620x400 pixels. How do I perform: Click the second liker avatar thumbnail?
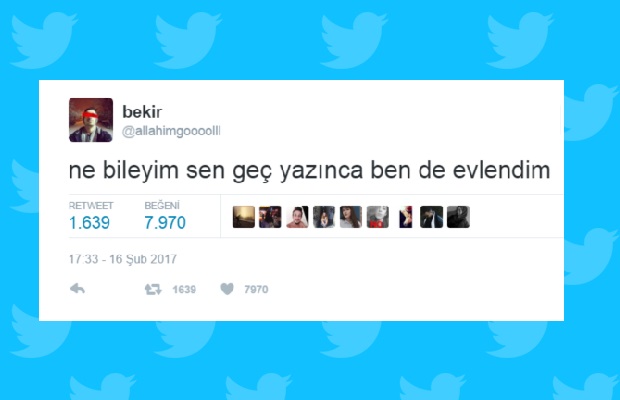[270, 217]
